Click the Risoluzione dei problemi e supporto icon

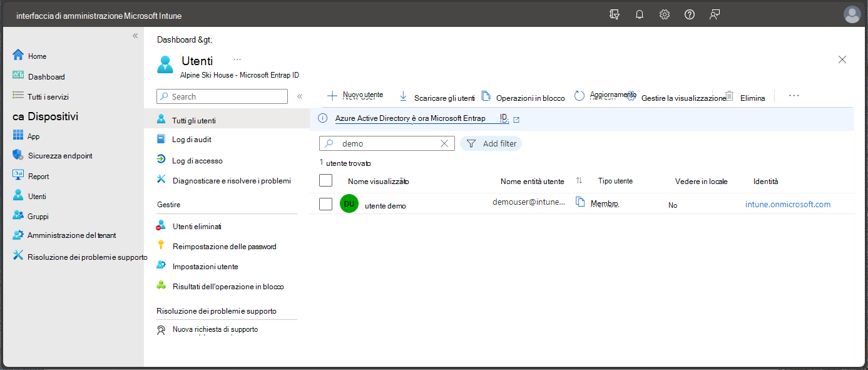click(x=18, y=255)
